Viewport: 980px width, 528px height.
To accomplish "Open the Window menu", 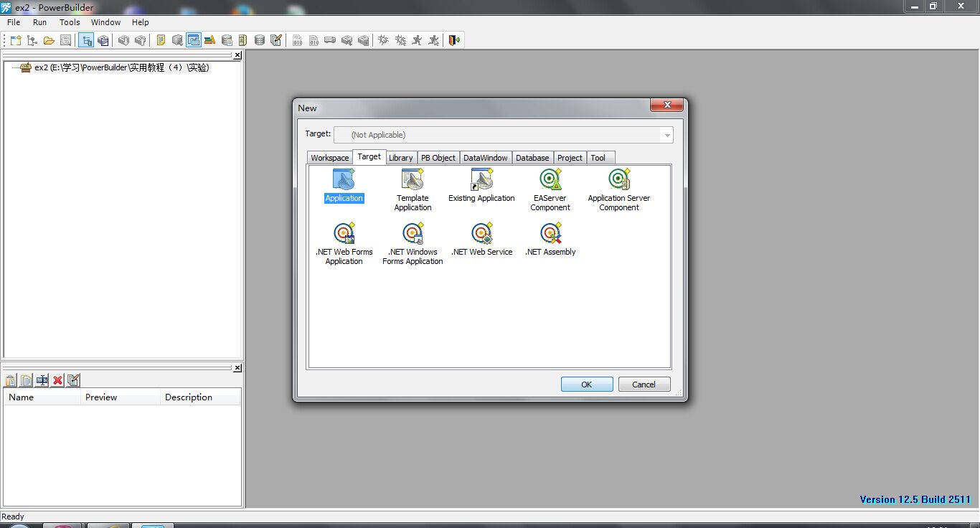I will (106, 22).
